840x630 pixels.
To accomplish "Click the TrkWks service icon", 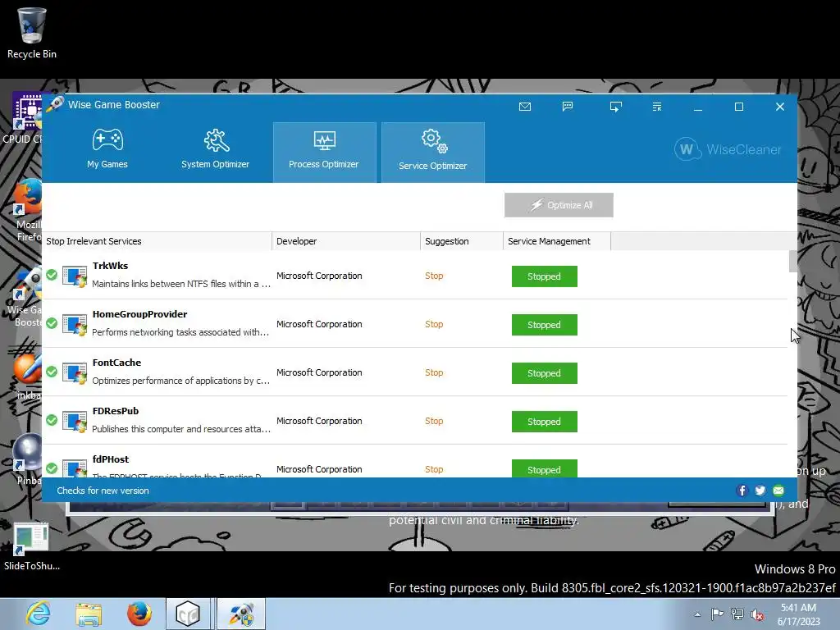I will coord(75,276).
